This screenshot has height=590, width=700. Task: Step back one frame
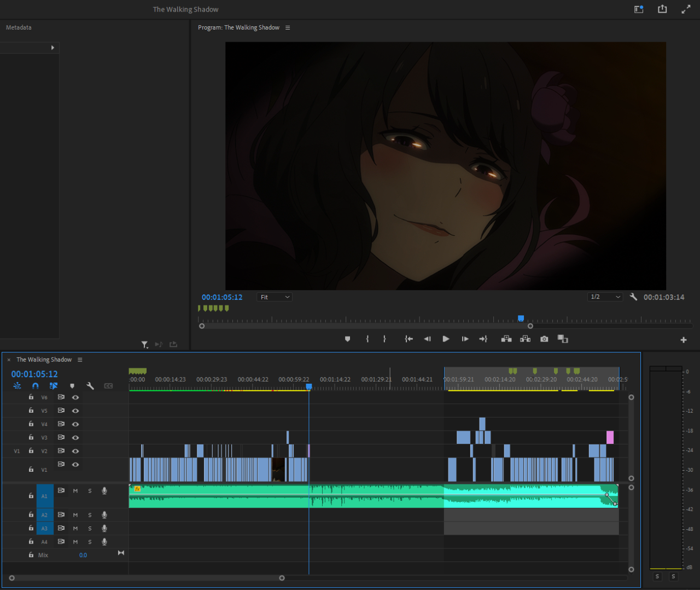[x=427, y=339]
